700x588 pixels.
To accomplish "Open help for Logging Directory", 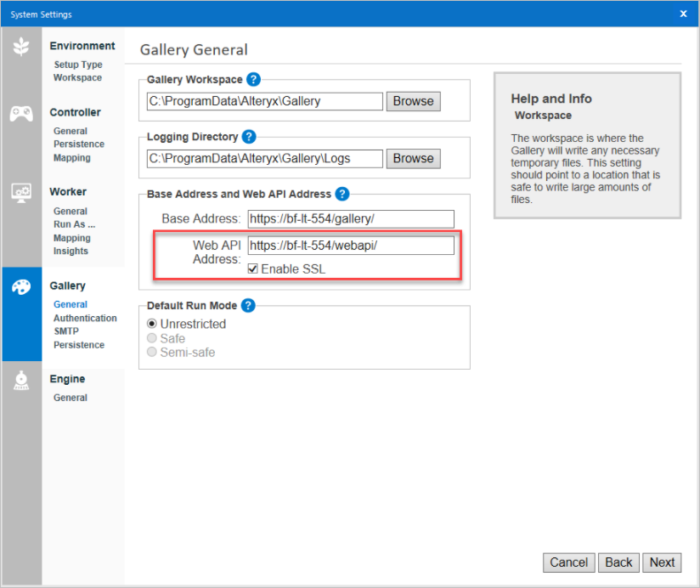I will point(248,137).
